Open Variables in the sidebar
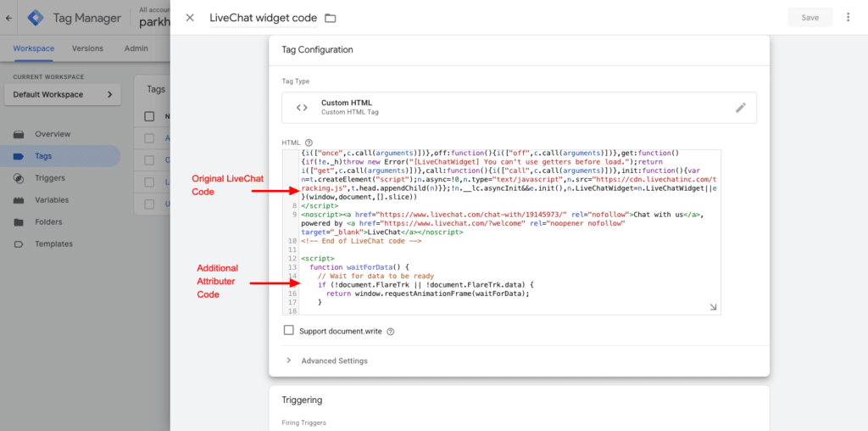 (x=52, y=200)
